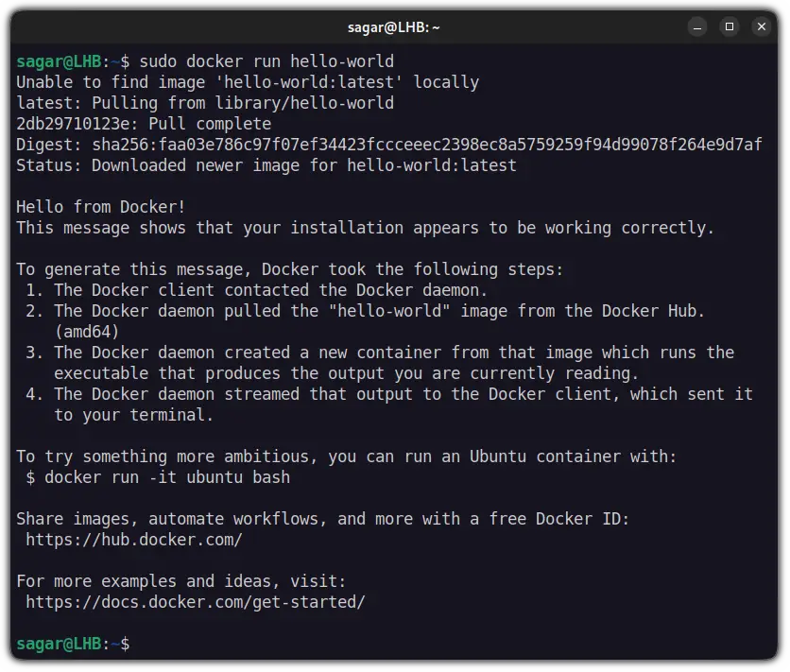Click 'For more examples and ideas, visit:' line
Image resolution: width=790 pixels, height=672 pixels.
[181, 581]
